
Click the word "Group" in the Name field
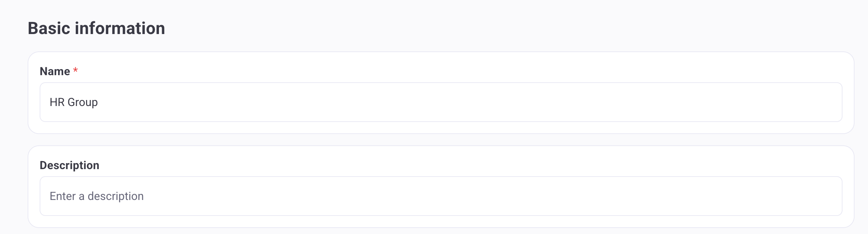tap(82, 102)
